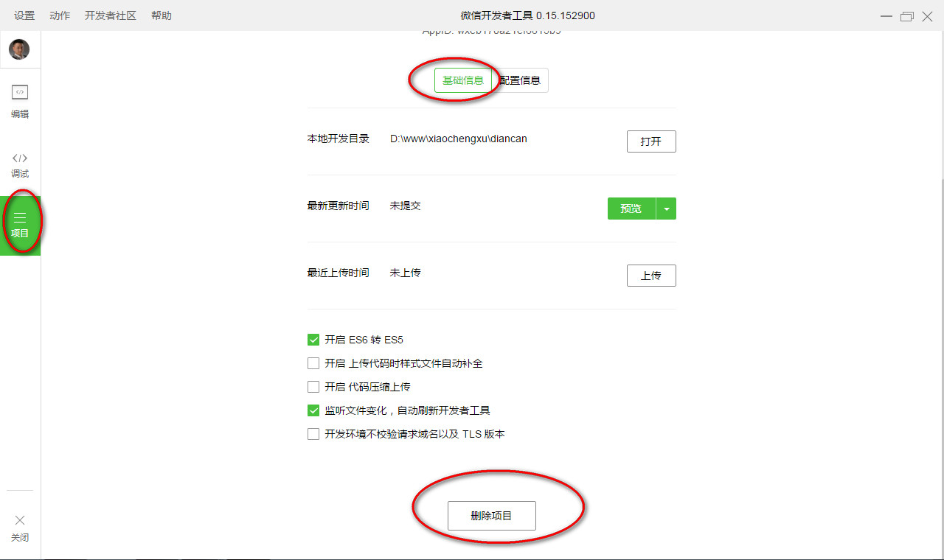Viewport: 944px width, 560px height.
Task: Uncheck 监听文件变化，自动刷新开发者工具
Action: [x=313, y=410]
